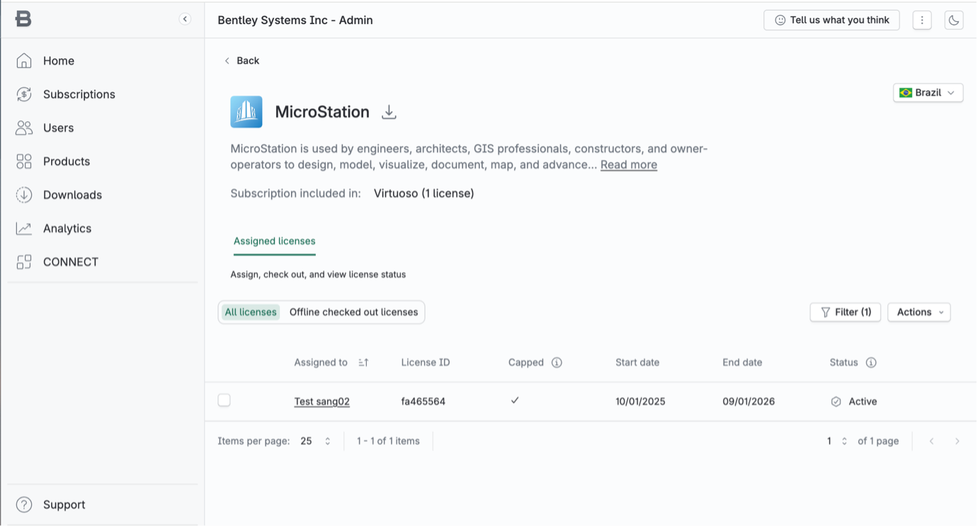Click License ID fa465564
980x528 pixels.
(423, 401)
